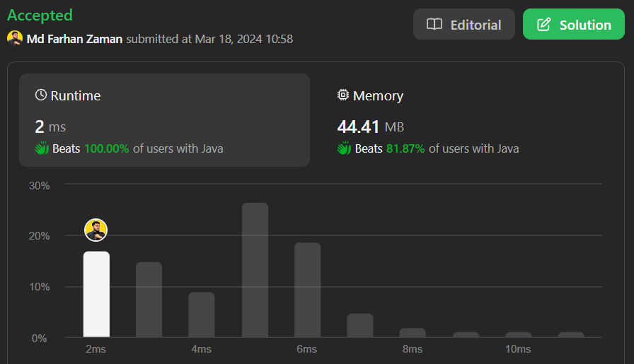The width and height of the screenshot is (634, 364).
Task: Click the avatar marker above the 2ms bar
Action: click(x=96, y=230)
